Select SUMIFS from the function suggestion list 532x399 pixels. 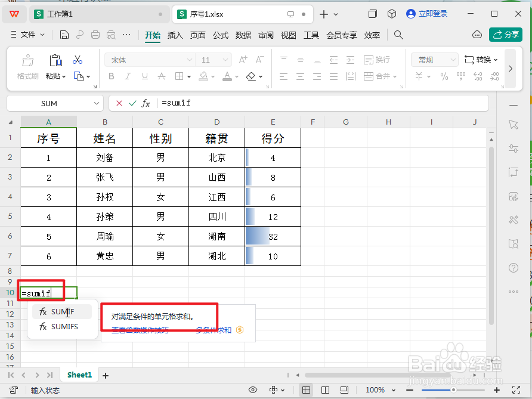click(x=64, y=327)
